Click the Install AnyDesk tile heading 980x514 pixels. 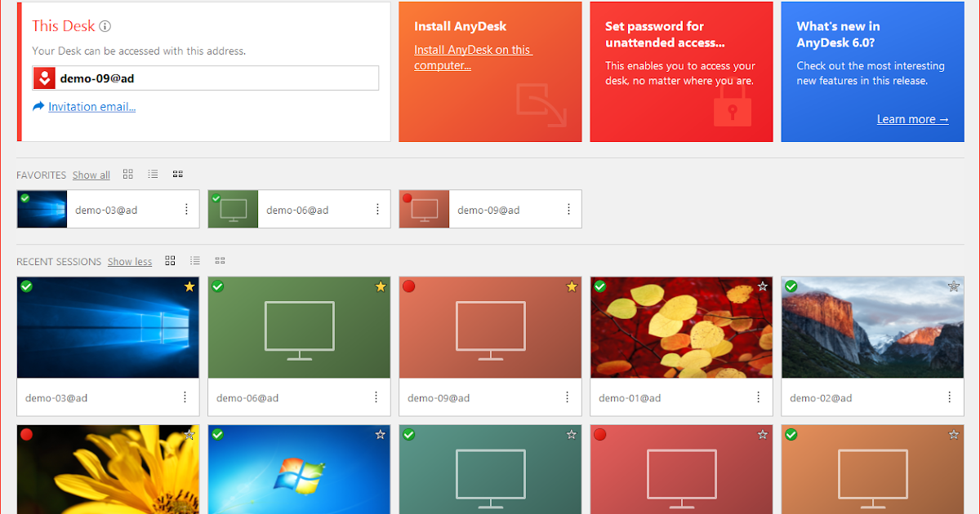(461, 26)
